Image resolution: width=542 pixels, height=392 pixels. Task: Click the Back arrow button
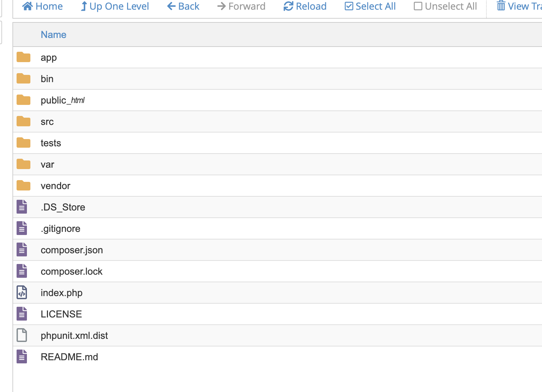click(183, 6)
